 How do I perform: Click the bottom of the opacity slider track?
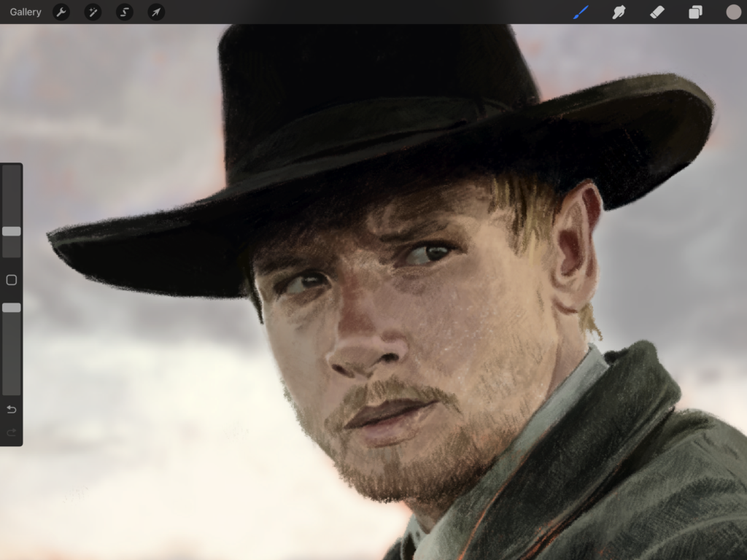coord(11,390)
